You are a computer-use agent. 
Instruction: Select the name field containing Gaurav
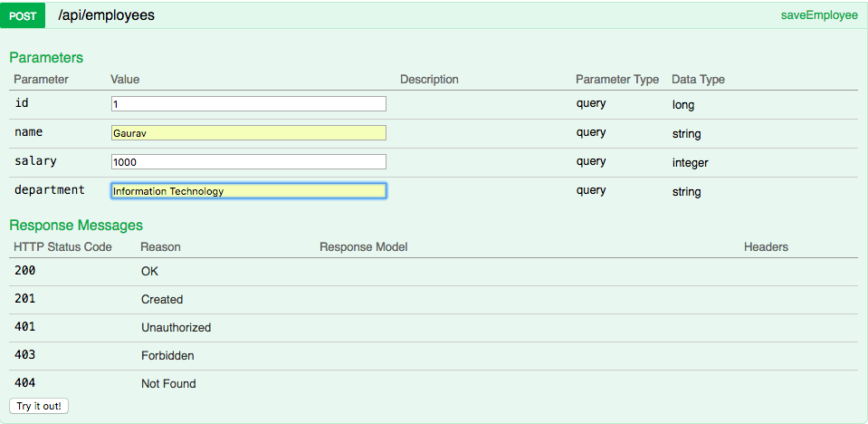pyautogui.click(x=249, y=133)
